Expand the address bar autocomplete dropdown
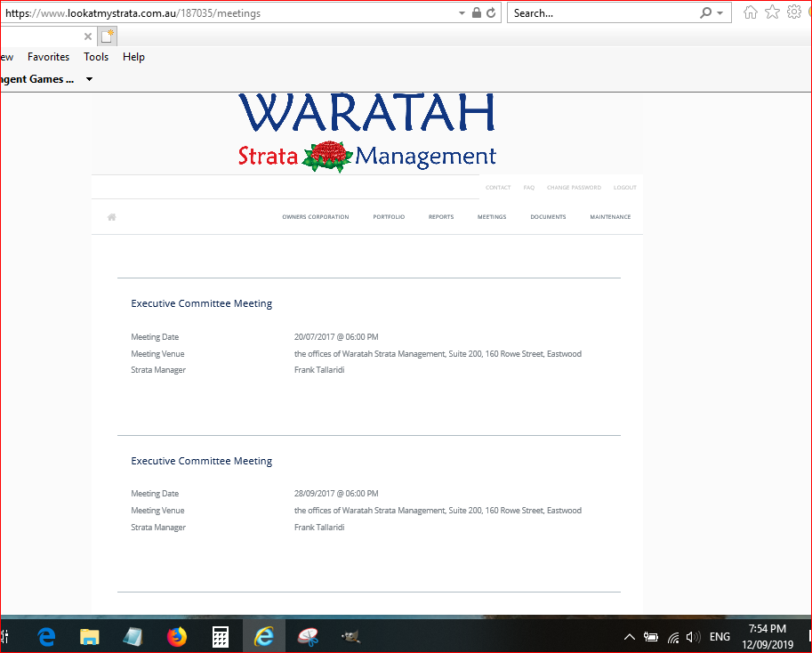 [462, 13]
